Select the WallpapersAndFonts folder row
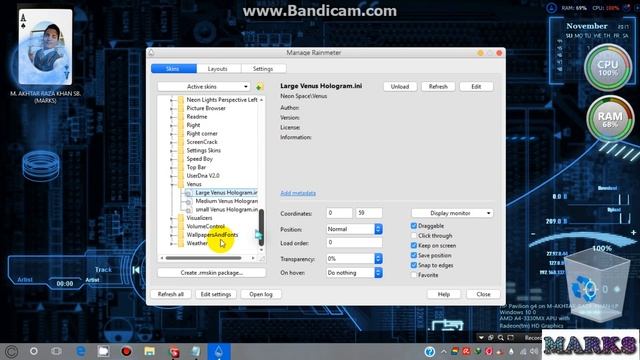 (212, 235)
